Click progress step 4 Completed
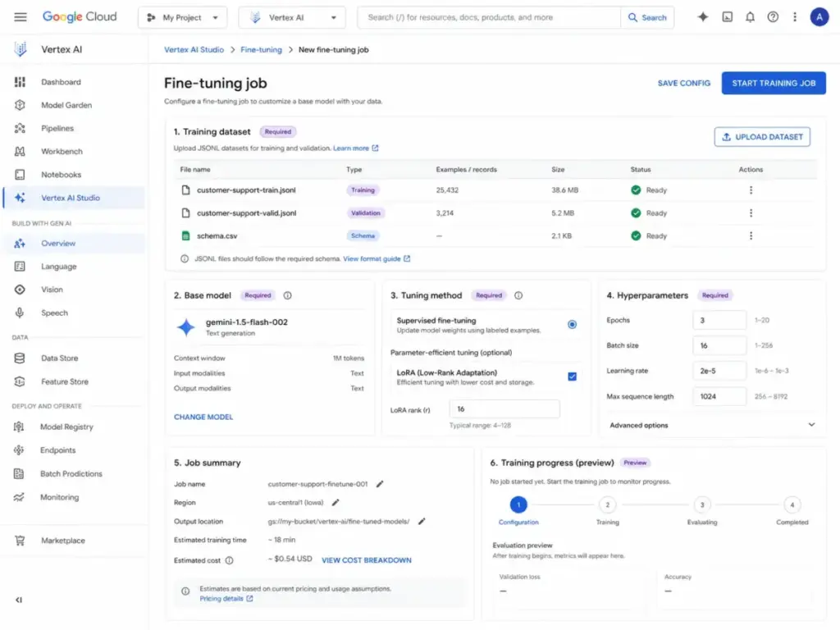This screenshot has height=630, width=840. (792, 504)
